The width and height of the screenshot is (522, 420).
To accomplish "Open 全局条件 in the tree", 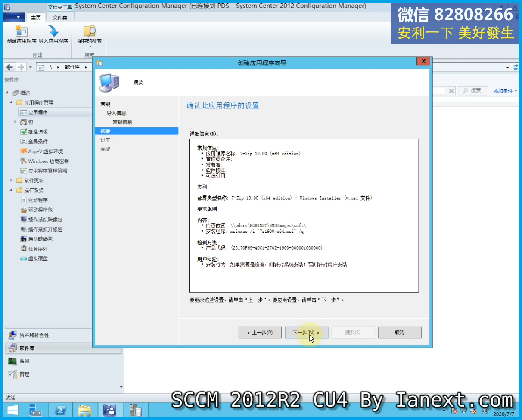I will pyautogui.click(x=38, y=142).
